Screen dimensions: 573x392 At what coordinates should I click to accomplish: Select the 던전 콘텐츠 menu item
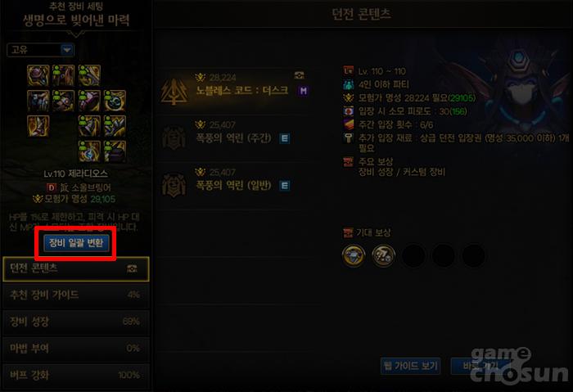pos(76,269)
